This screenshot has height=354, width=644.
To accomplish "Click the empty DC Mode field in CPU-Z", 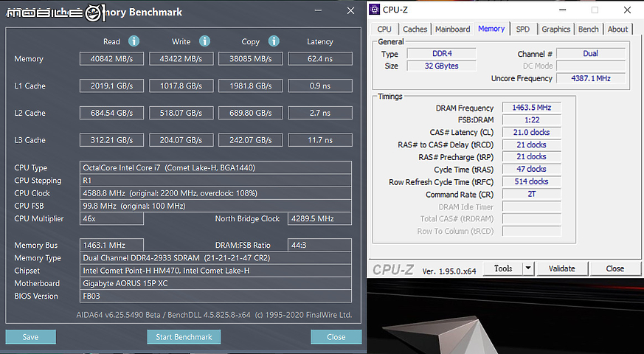I will (x=591, y=66).
